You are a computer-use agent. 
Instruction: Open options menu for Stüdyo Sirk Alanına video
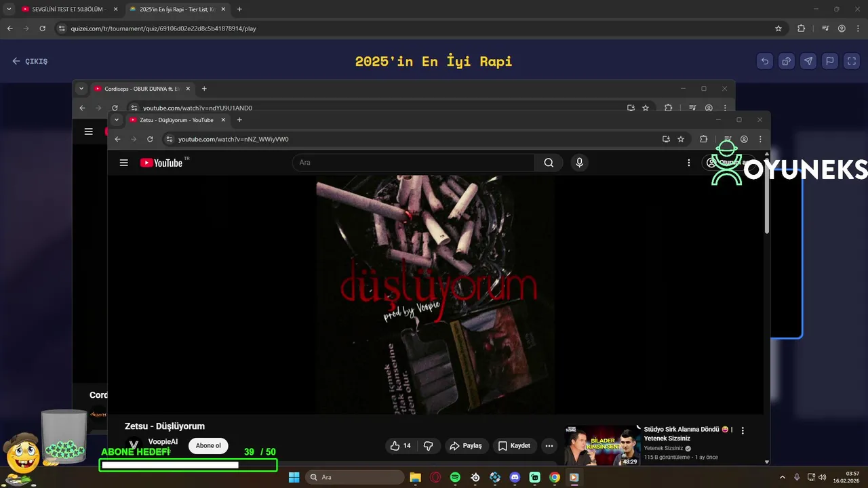point(743,430)
